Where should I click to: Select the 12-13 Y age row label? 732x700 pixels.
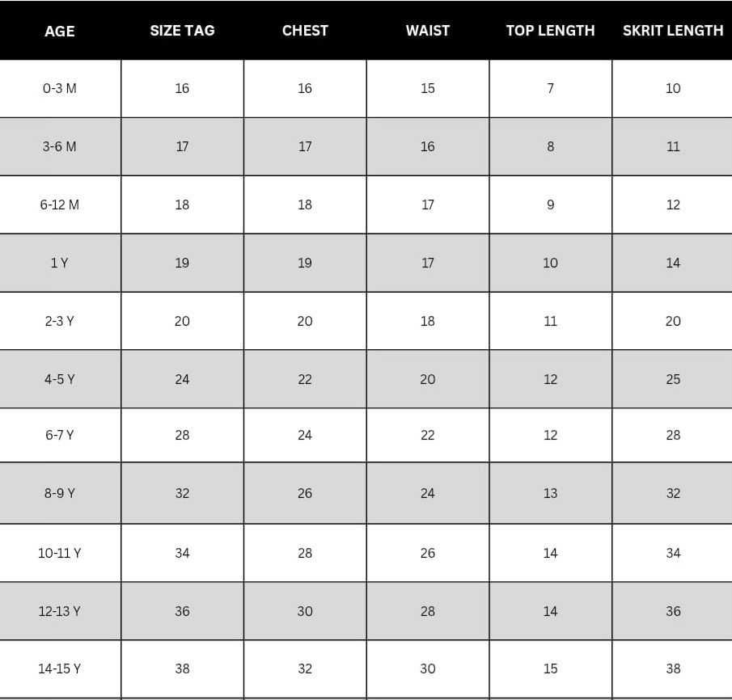pos(59,611)
